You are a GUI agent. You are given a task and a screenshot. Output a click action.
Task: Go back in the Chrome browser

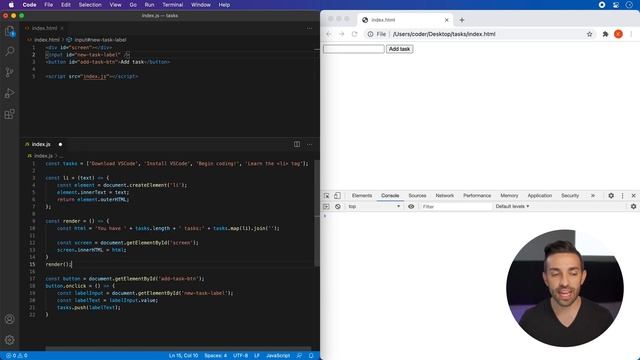pyautogui.click(x=329, y=34)
